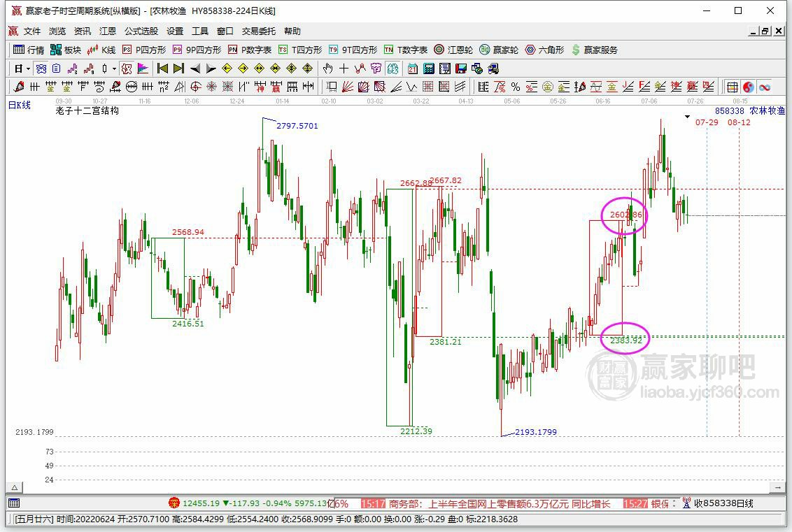
Task: Open the 江恩 menu
Action: 107,31
